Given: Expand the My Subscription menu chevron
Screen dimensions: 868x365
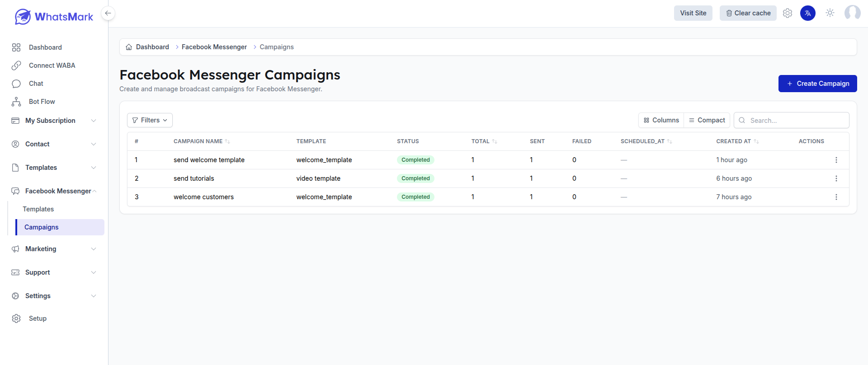Looking at the screenshot, I should (94, 121).
